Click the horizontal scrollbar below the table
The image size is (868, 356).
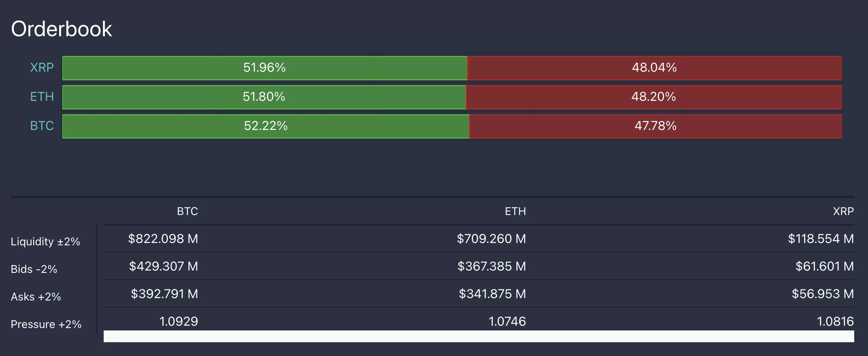click(x=479, y=336)
